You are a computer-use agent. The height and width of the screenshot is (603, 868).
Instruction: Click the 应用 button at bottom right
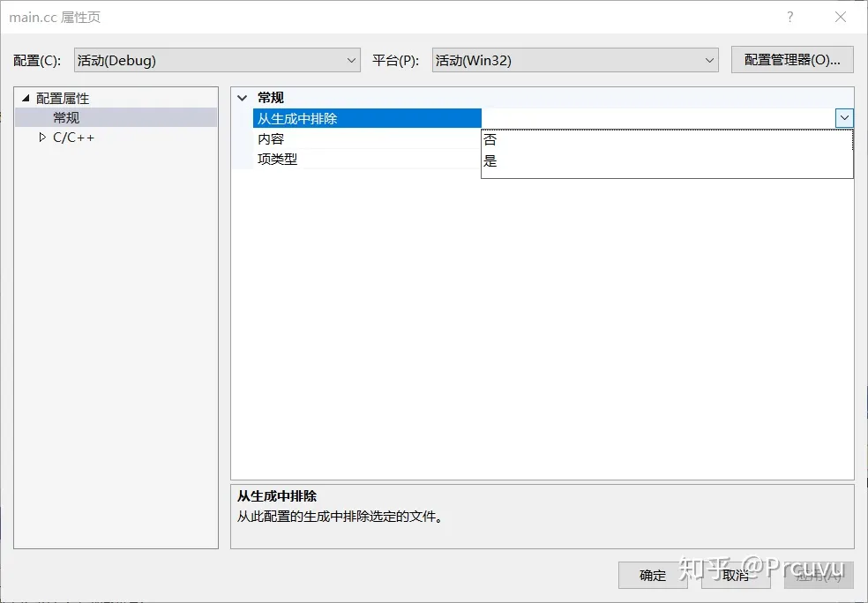[819, 576]
